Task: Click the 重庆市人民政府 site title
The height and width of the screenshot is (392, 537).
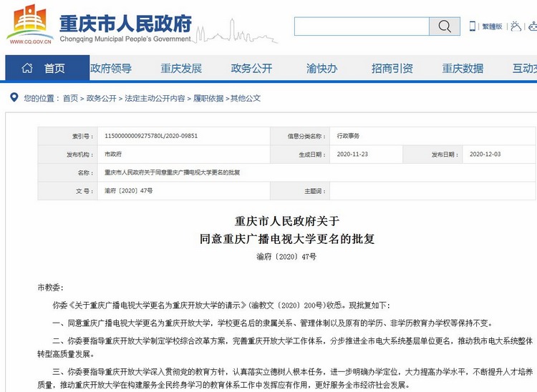Action: click(x=125, y=24)
